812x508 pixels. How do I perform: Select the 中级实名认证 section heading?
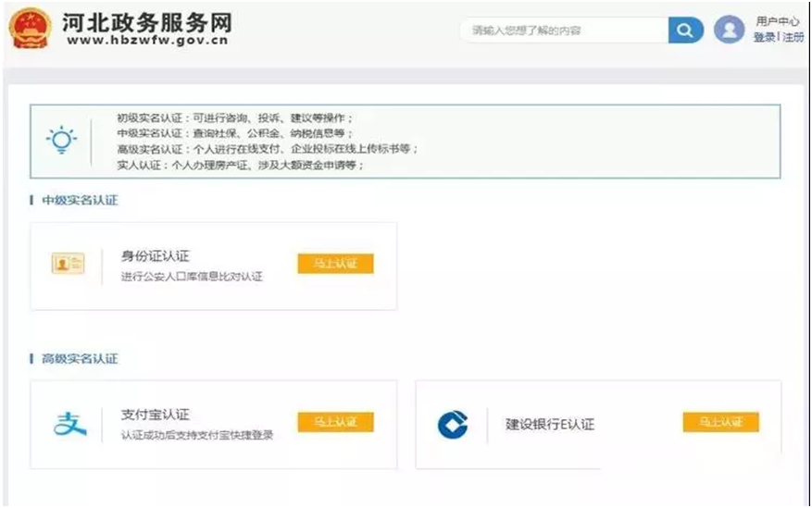[80, 200]
